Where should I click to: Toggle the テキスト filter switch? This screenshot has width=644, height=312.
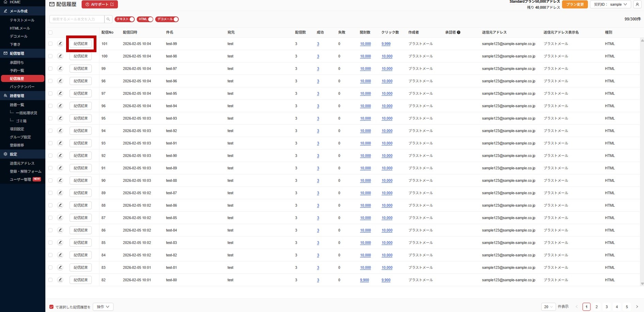[124, 19]
